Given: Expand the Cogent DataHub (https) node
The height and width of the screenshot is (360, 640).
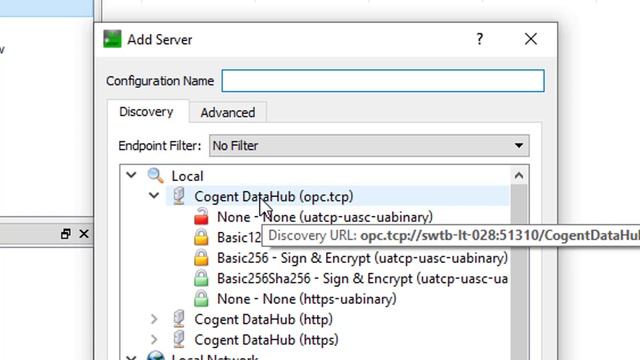Looking at the screenshot, I should 154,339.
